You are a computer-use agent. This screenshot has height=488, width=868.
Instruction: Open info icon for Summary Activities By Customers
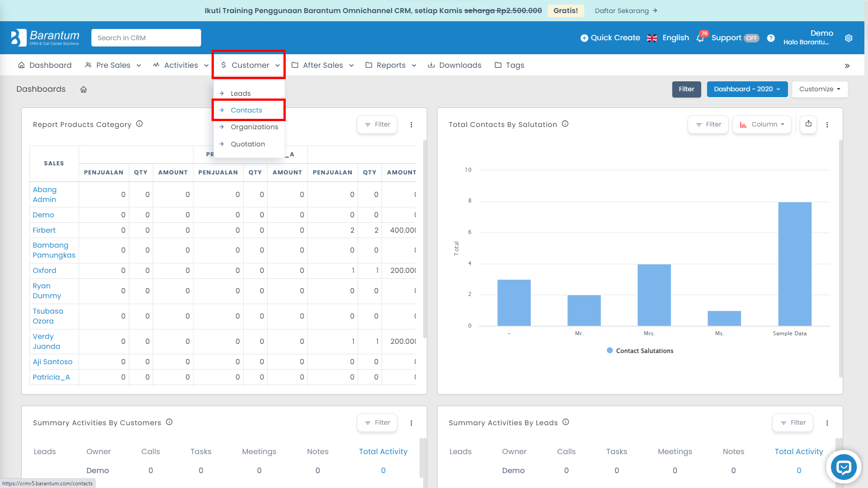pos(169,422)
